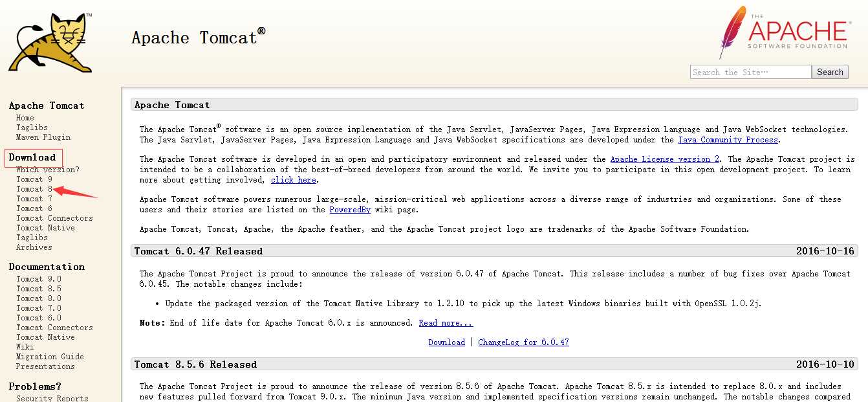Open Tomcat Native in the Documentation section

(x=45, y=337)
